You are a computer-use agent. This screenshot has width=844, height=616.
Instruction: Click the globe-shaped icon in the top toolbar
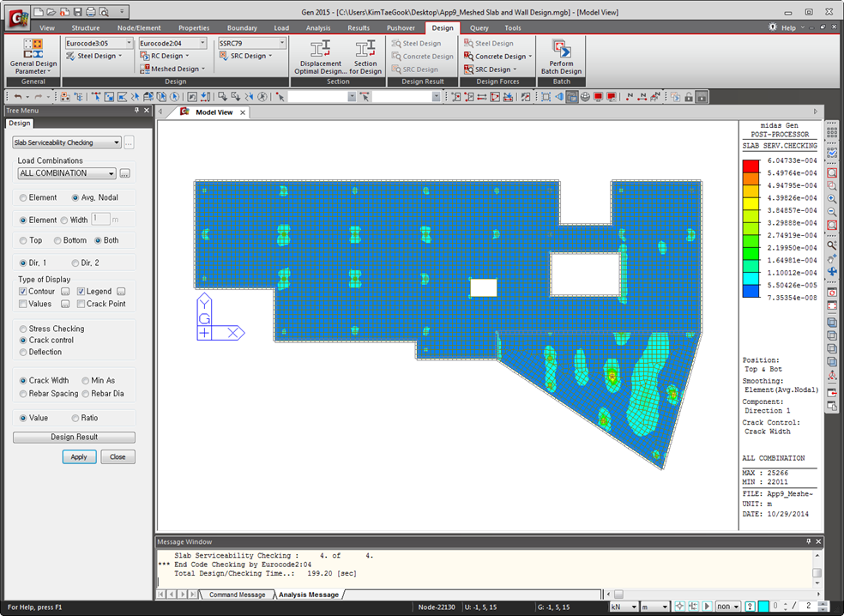tap(585, 97)
